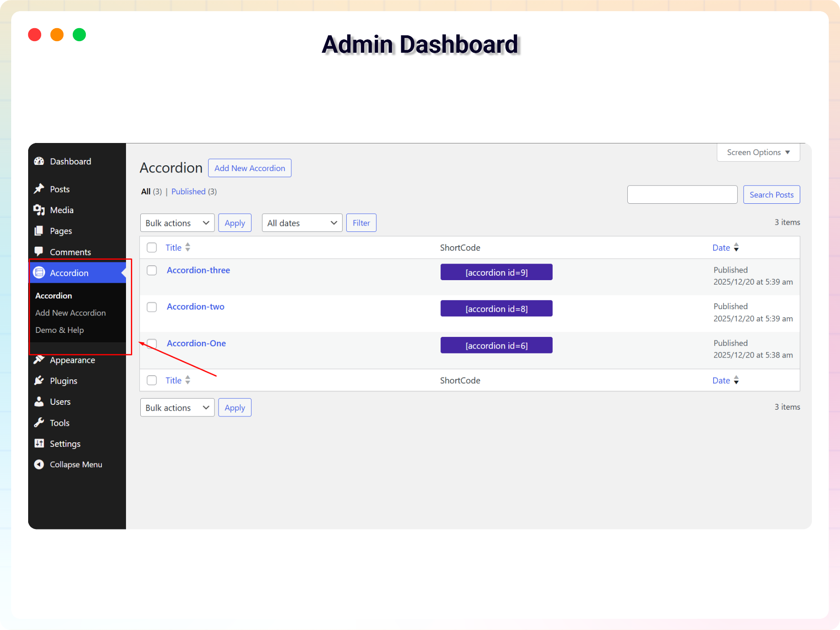The height and width of the screenshot is (630, 840).
Task: Open the top Bulk actions dropdown
Action: pyautogui.click(x=177, y=223)
